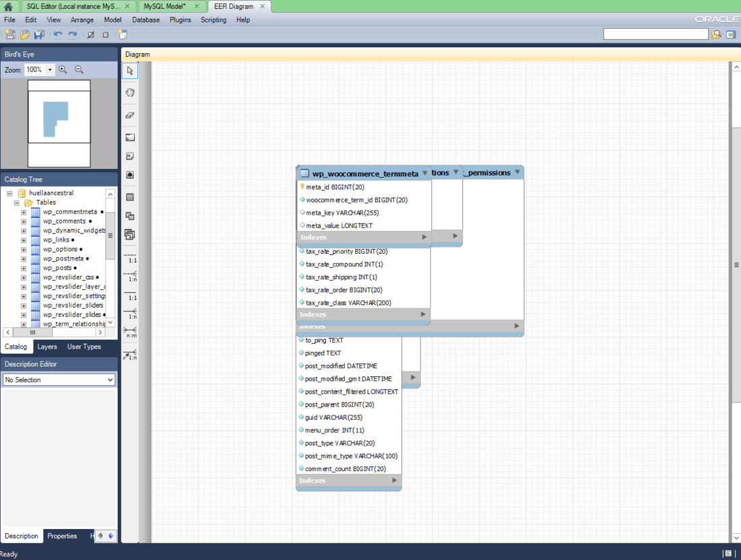Screen dimensions: 741x560
Task: Select the text note tool
Action: [130, 156]
